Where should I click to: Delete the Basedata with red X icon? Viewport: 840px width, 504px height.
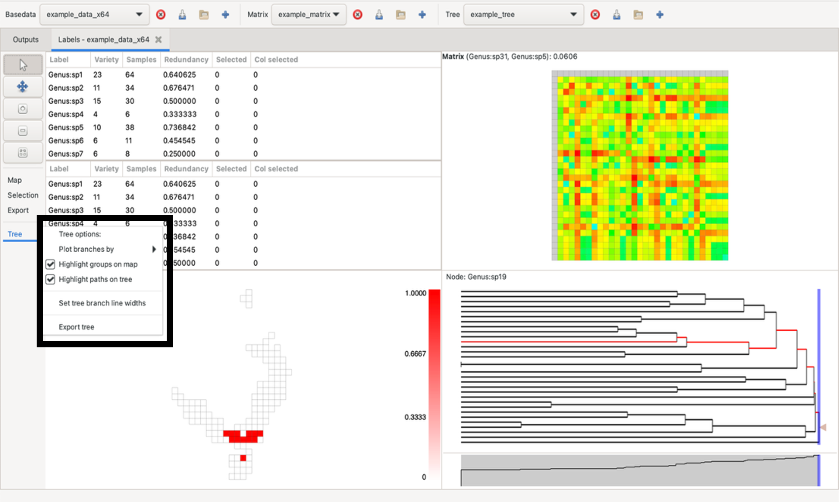161,15
